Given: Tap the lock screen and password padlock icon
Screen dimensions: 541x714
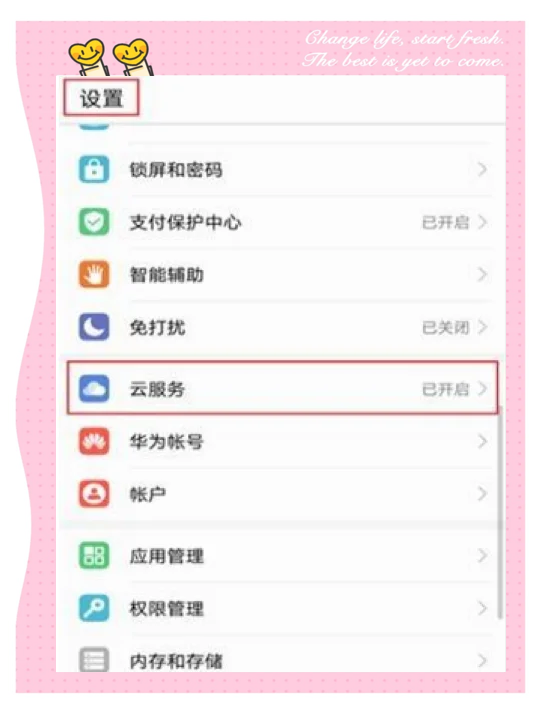Looking at the screenshot, I should point(94,169).
